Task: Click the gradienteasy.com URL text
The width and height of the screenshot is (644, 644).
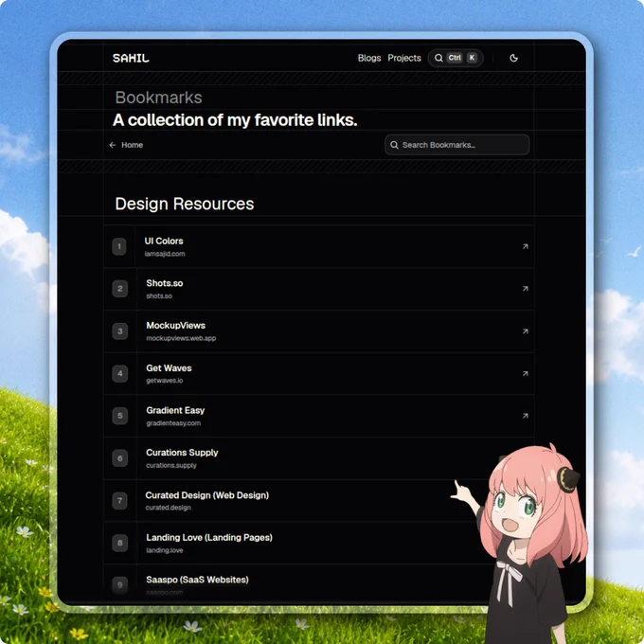Action: coord(173,423)
